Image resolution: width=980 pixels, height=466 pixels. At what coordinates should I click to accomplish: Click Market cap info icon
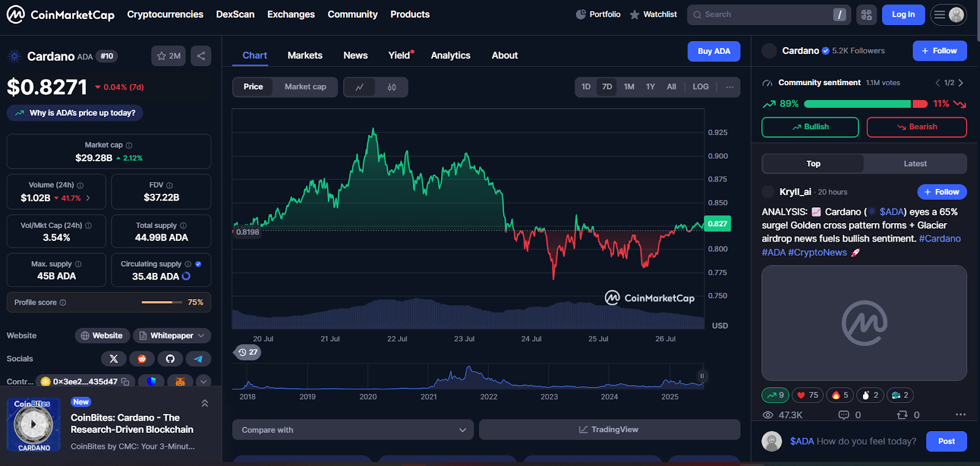129,145
